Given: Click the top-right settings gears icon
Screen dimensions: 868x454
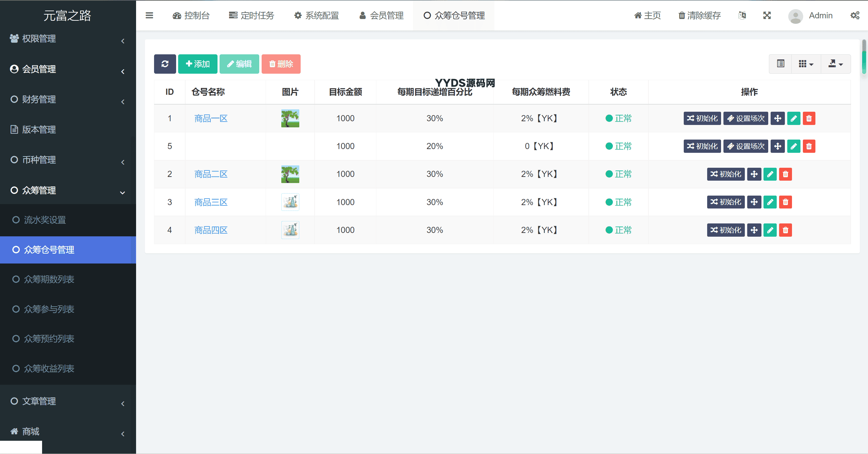Looking at the screenshot, I should click(855, 16).
